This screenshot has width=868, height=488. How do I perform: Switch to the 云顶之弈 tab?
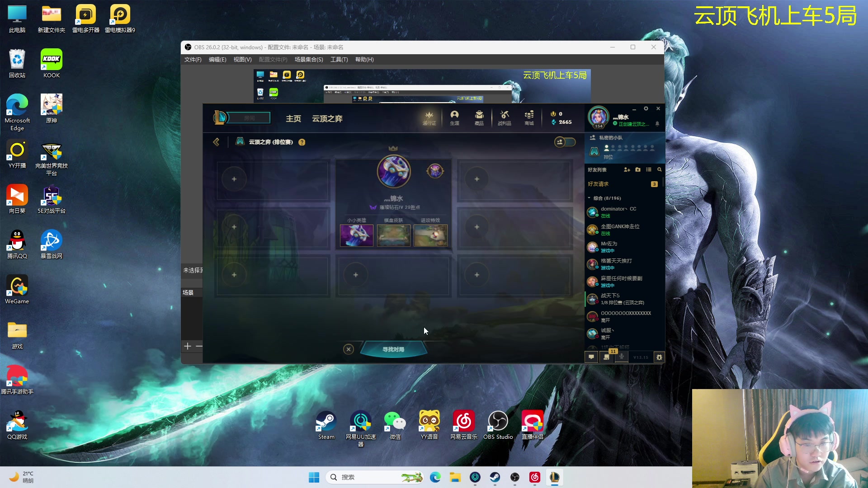tap(327, 118)
